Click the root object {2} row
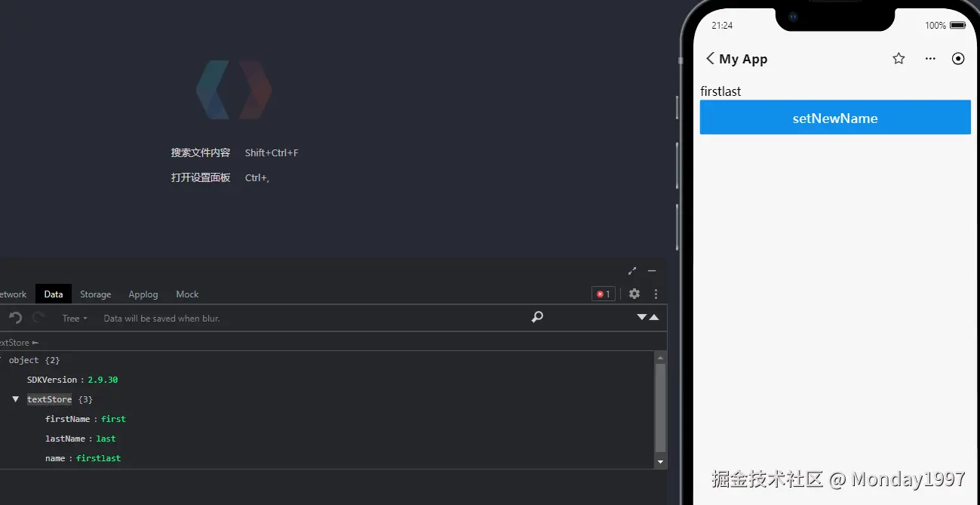Image resolution: width=980 pixels, height=505 pixels. point(34,360)
